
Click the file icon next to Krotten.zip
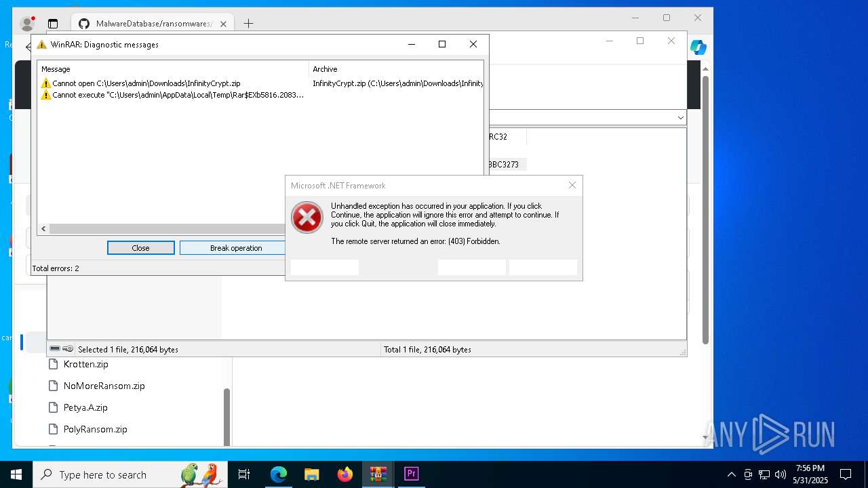(x=53, y=364)
